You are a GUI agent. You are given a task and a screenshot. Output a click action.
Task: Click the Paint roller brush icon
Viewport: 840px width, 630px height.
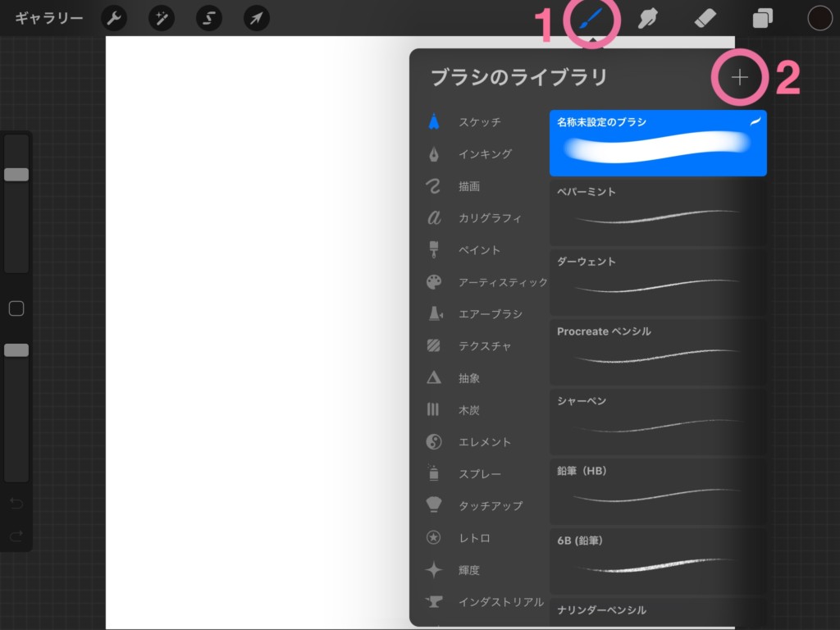pyautogui.click(x=434, y=249)
